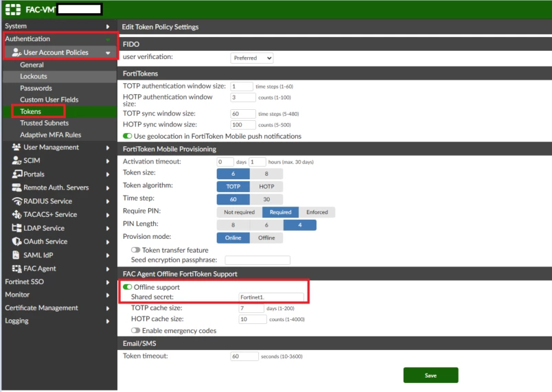
Task: Click the User Account Policies icon
Action: [x=16, y=52]
